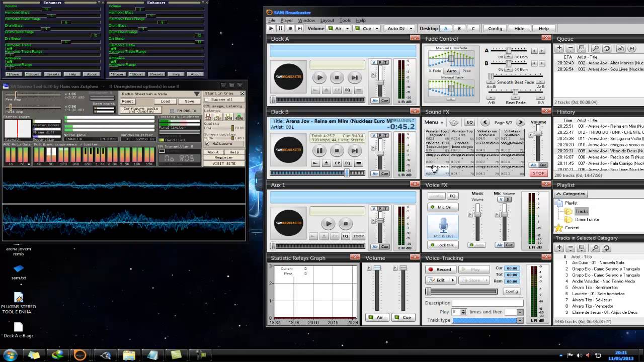This screenshot has height=362, width=644.
Task: Click the search icon in Tracks in Selected Category
Action: pos(595,248)
